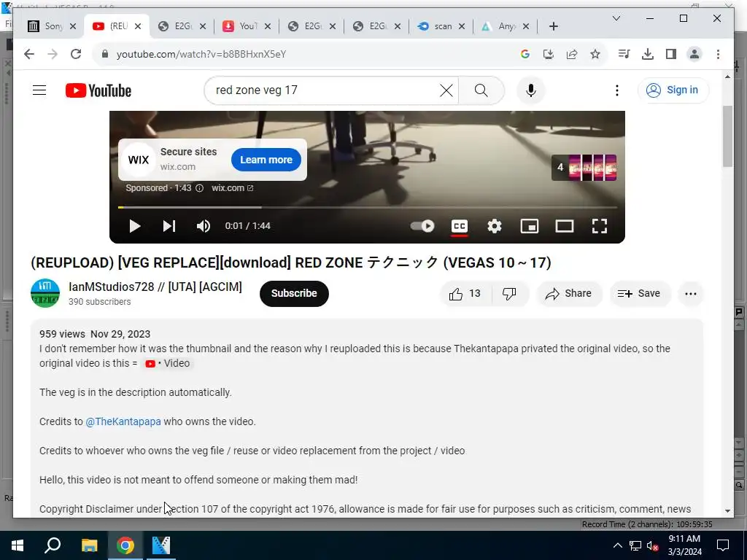Subscribe to IanMStudios728
The width and height of the screenshot is (747, 560).
pos(294,293)
